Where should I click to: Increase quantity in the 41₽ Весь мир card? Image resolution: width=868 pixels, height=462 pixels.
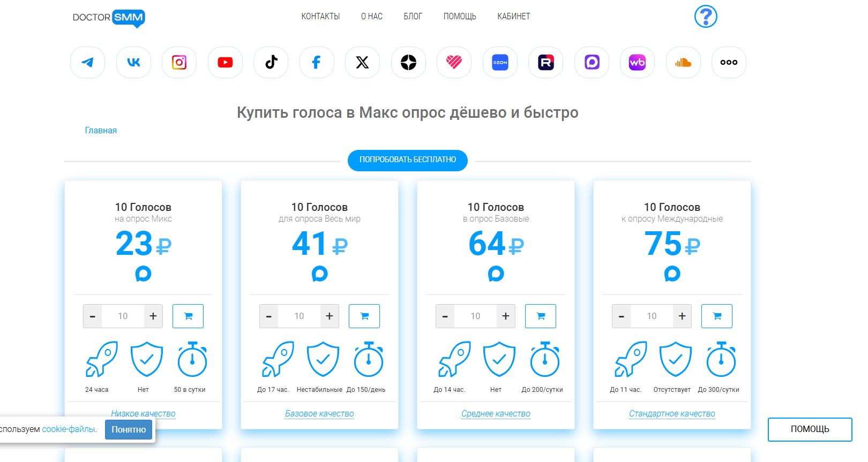point(330,316)
